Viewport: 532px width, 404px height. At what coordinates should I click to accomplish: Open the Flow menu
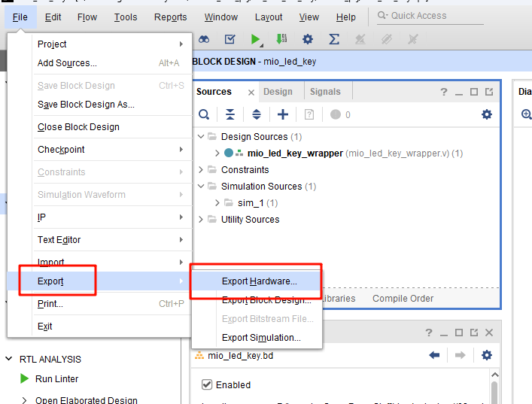click(x=87, y=17)
